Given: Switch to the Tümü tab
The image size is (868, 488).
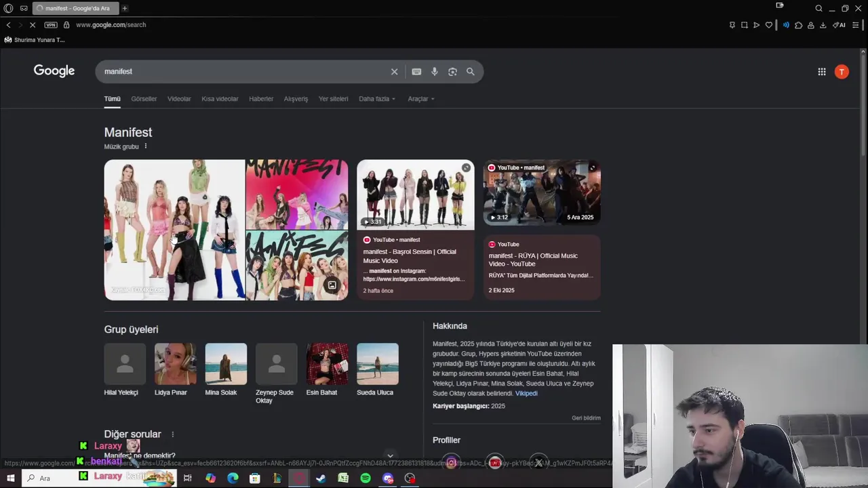Looking at the screenshot, I should (x=112, y=99).
